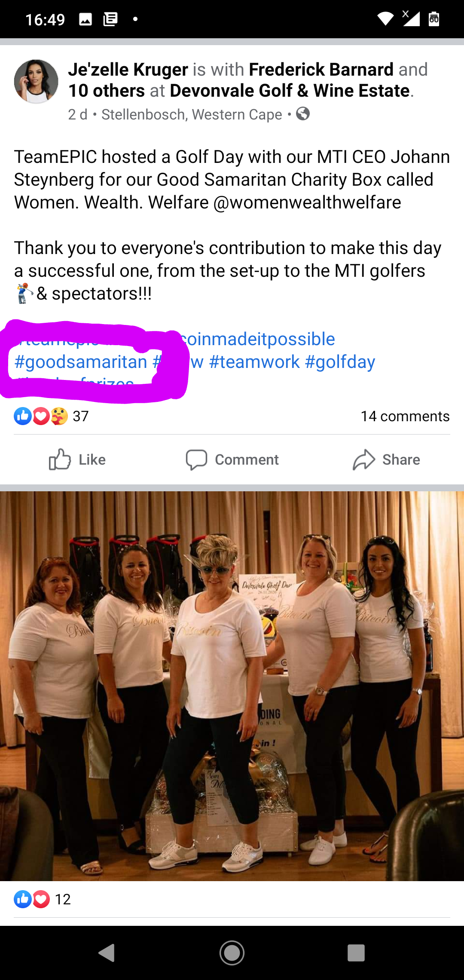This screenshot has width=464, height=980.
Task: Tap the #goodsamaritan hashtag
Action: (x=81, y=362)
